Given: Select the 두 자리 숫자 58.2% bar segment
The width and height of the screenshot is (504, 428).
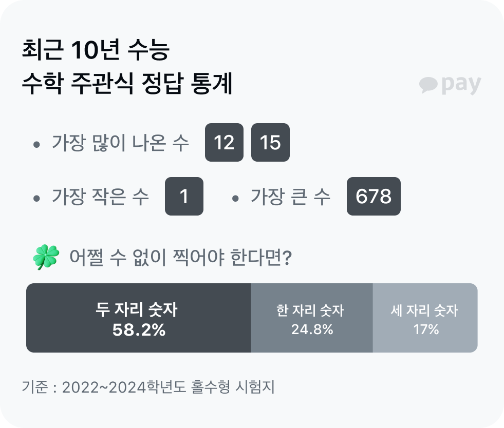Looking at the screenshot, I should 138,318.
